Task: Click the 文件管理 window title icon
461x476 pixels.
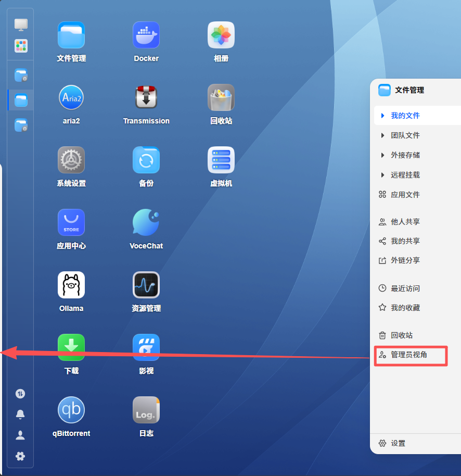Action: click(385, 90)
